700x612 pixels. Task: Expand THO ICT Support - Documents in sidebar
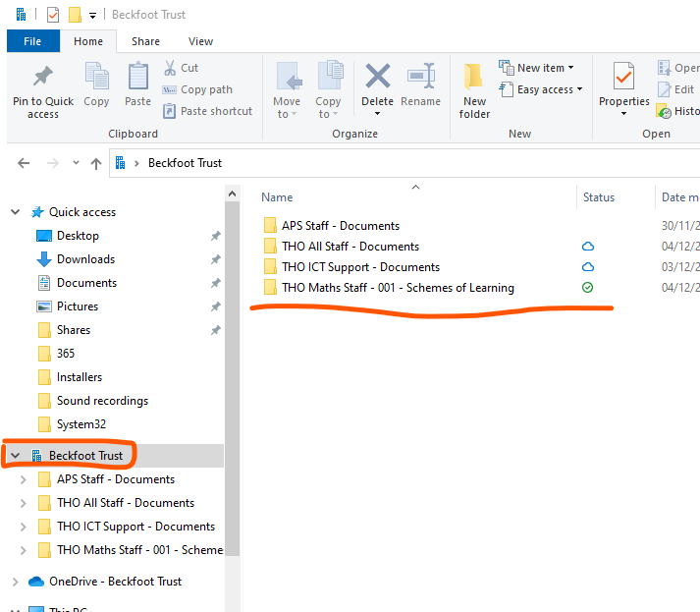tap(23, 527)
